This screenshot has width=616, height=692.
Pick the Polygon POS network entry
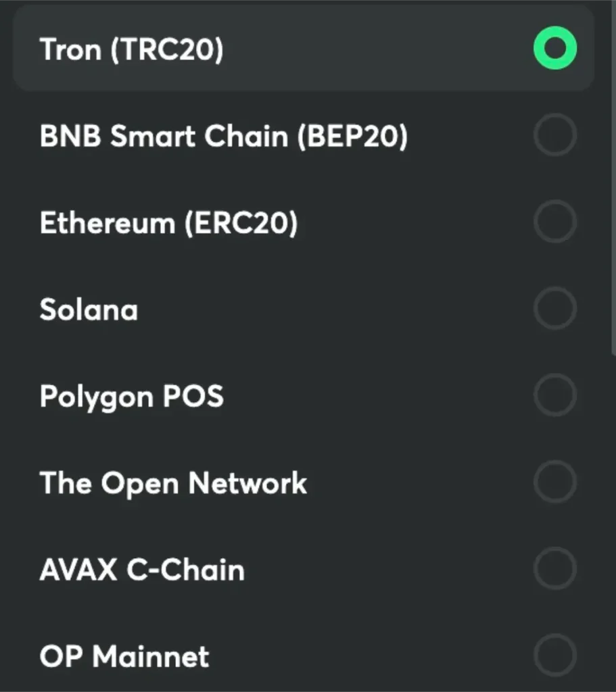(x=304, y=395)
